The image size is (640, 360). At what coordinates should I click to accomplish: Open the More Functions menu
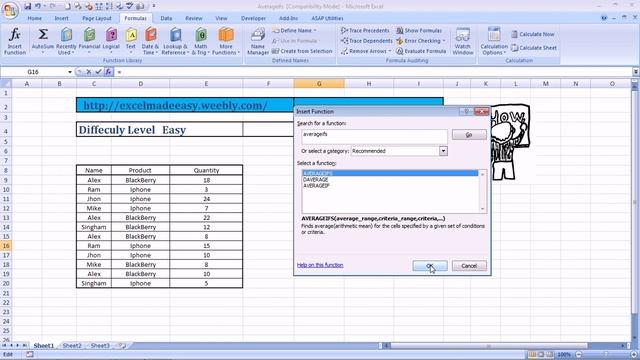(x=226, y=41)
